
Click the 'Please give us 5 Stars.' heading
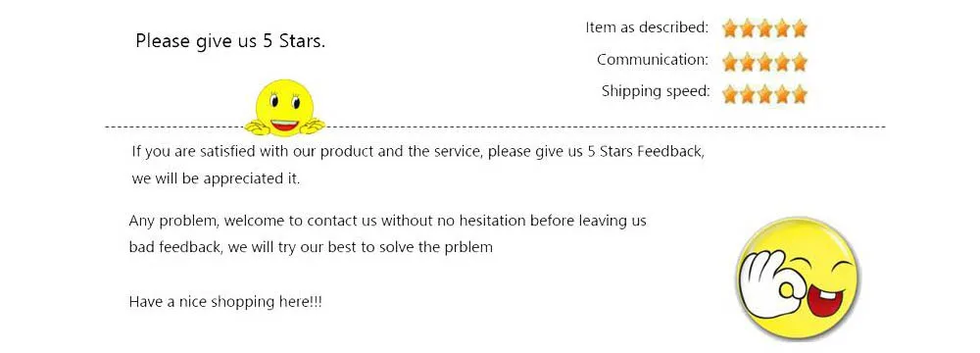230,41
